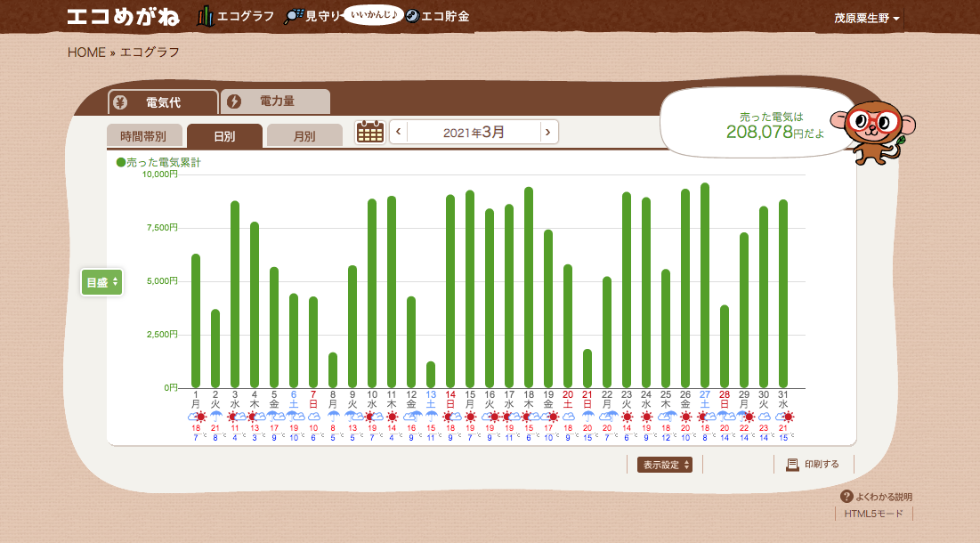Click the HTML5モード link
Image resolution: width=980 pixels, height=543 pixels.
tap(874, 514)
